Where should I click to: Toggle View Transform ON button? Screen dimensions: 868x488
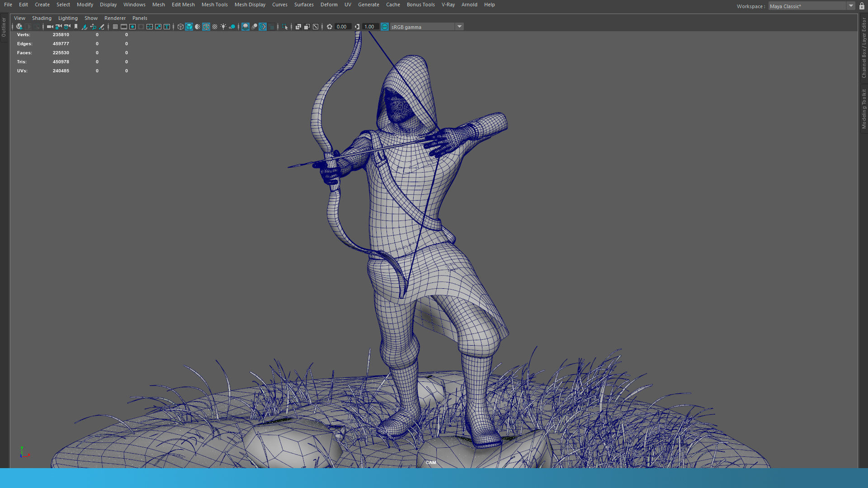click(x=385, y=27)
